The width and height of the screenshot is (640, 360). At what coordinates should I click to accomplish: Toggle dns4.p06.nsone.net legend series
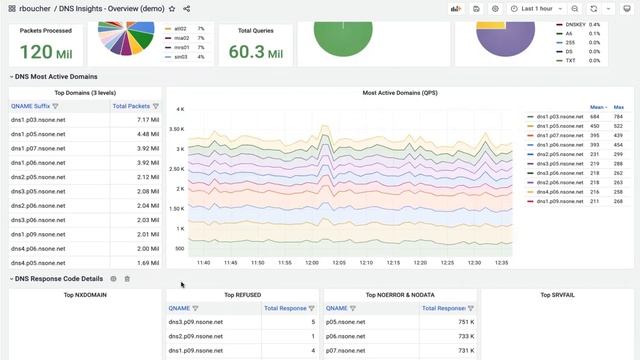(560, 192)
